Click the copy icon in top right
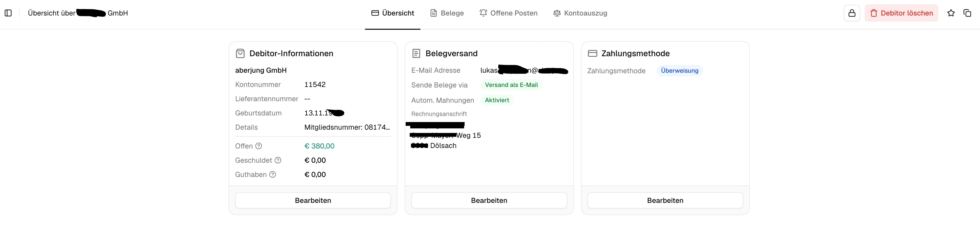The image size is (980, 240). pyautogui.click(x=967, y=13)
